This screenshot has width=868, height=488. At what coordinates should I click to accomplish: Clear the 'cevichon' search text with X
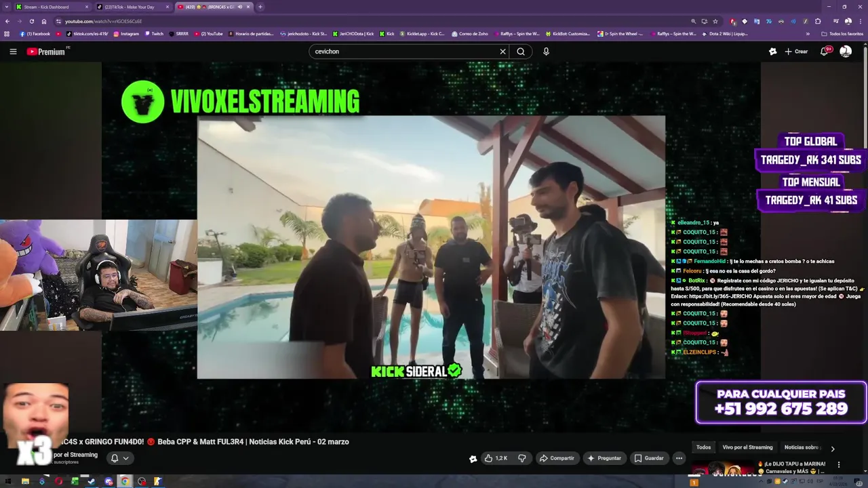(x=502, y=52)
